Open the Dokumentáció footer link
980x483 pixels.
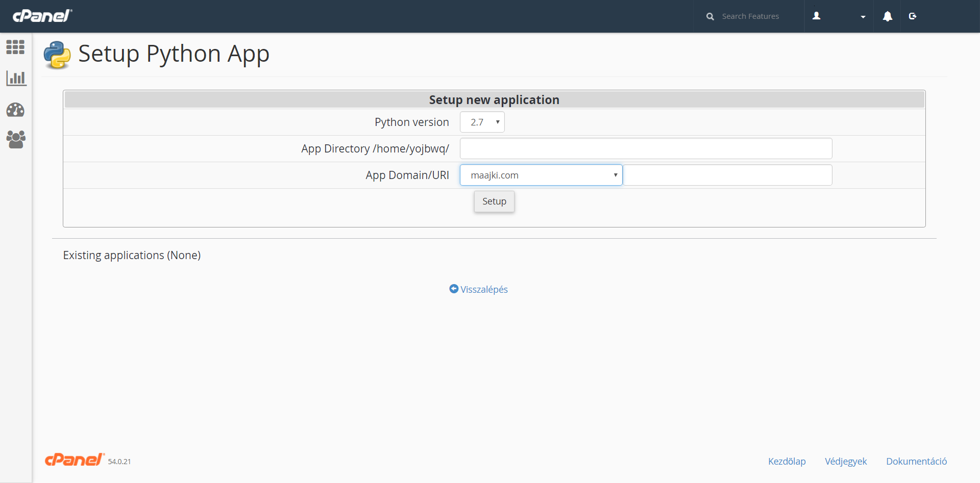click(x=916, y=461)
